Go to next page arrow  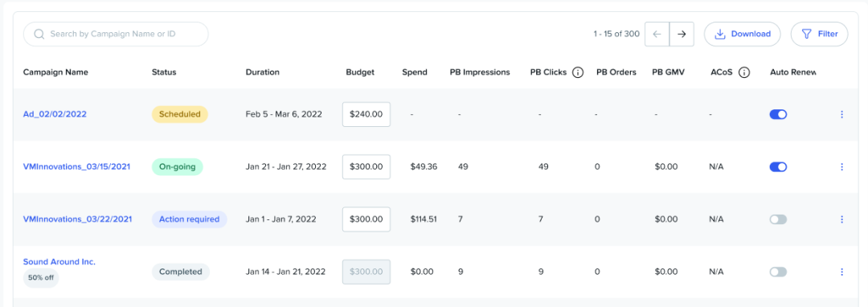pyautogui.click(x=682, y=35)
